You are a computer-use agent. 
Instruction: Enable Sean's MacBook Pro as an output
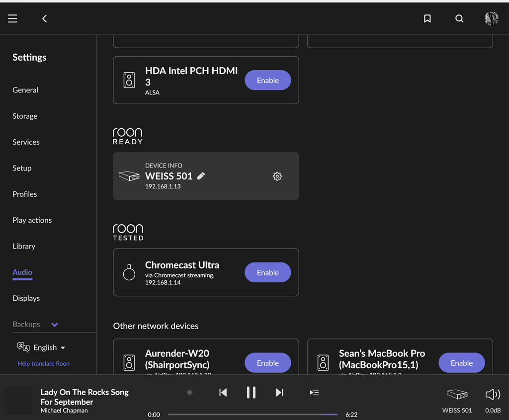point(461,363)
